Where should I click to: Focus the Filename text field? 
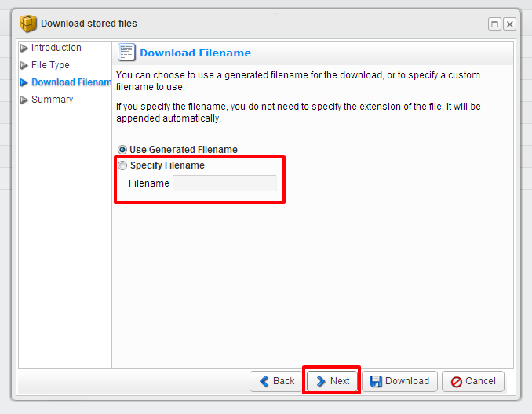point(224,183)
